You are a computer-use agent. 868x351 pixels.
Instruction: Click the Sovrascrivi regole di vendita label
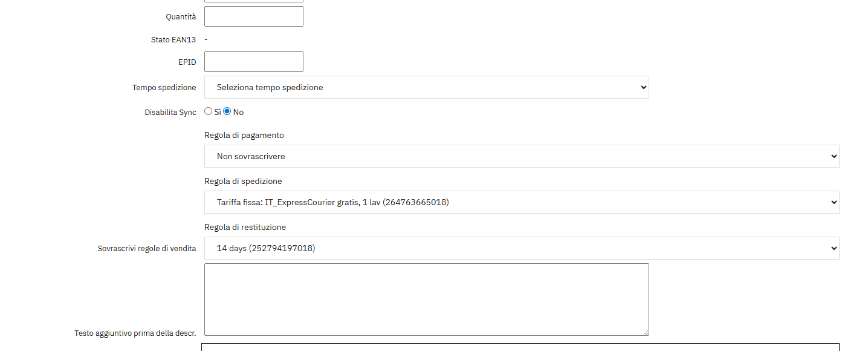pos(147,249)
